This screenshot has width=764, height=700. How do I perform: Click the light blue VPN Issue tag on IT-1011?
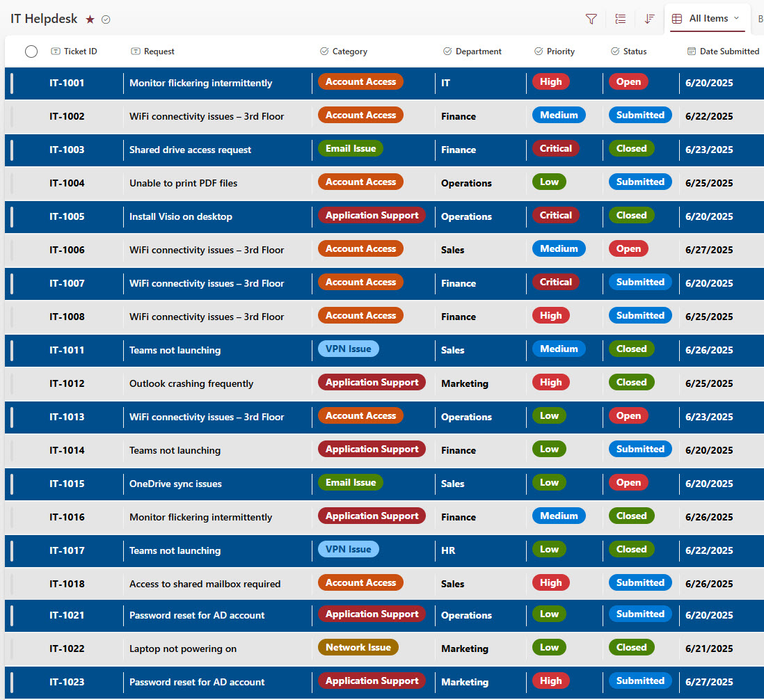click(x=349, y=349)
